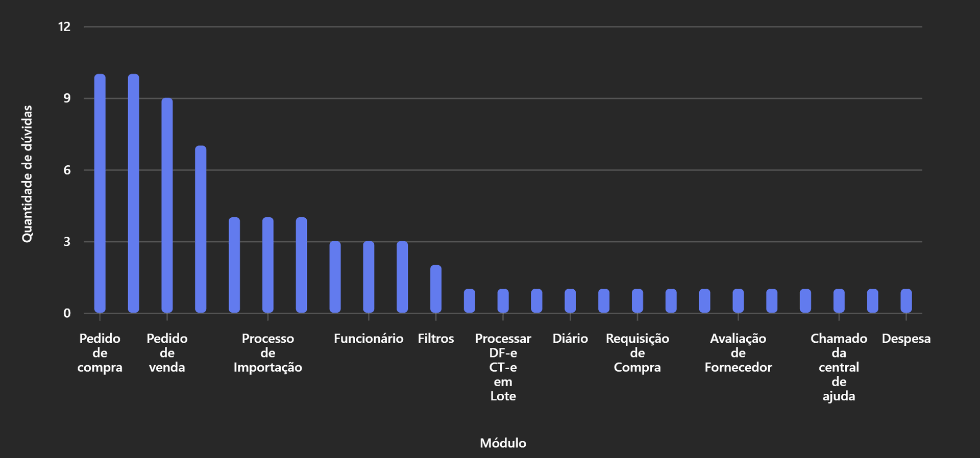
Task: Select the bar with value seven
Action: (201, 229)
